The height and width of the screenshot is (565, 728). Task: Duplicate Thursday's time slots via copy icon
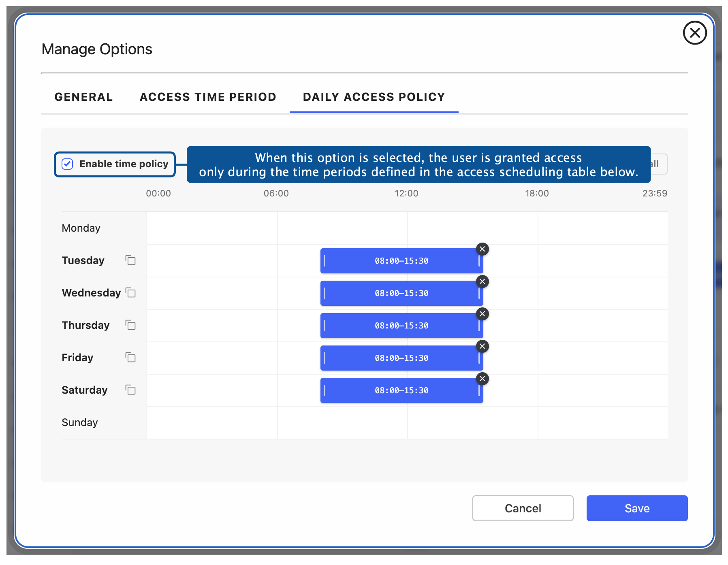[130, 325]
